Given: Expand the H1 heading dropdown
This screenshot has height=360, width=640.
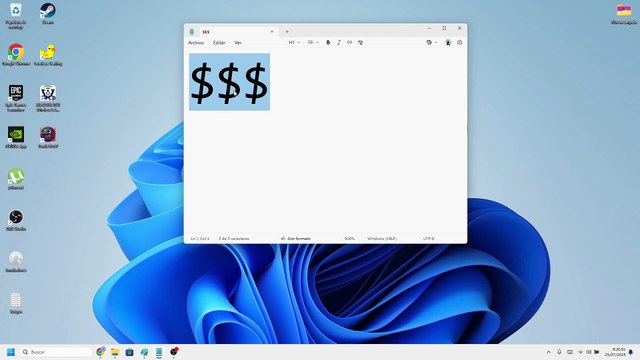Looking at the screenshot, I should click(x=294, y=42).
